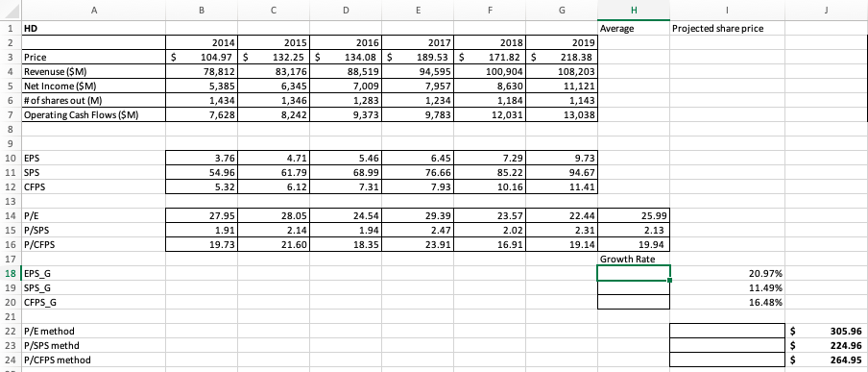The height and width of the screenshot is (372, 868).
Task: Click the Growth Rate header cell
Action: (634, 259)
